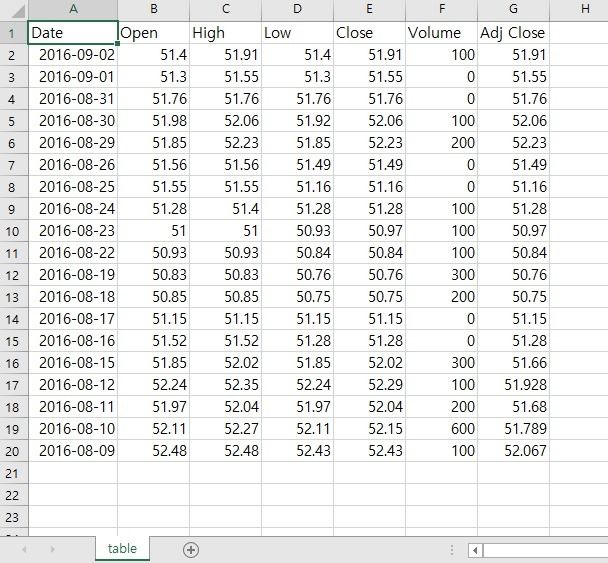
Task: Select column B header
Action: (x=154, y=9)
